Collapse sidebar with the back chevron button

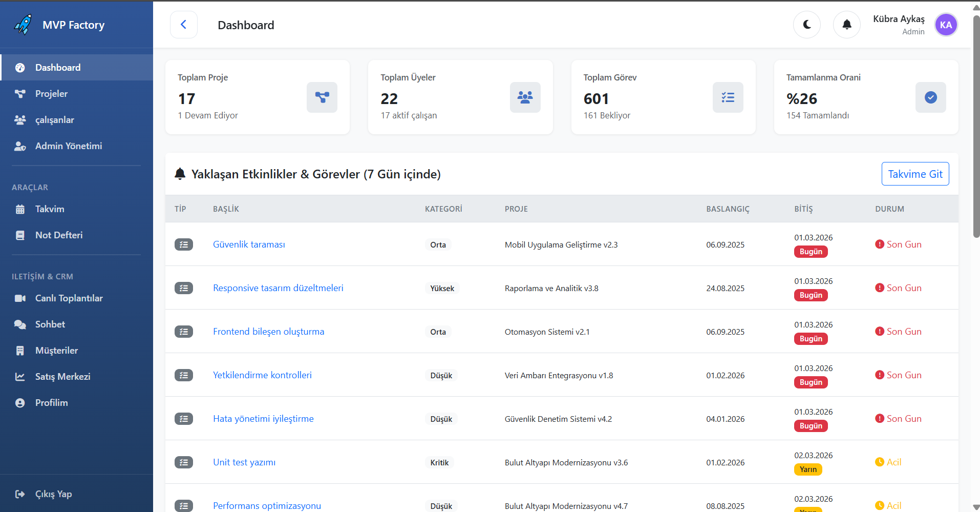(x=184, y=25)
